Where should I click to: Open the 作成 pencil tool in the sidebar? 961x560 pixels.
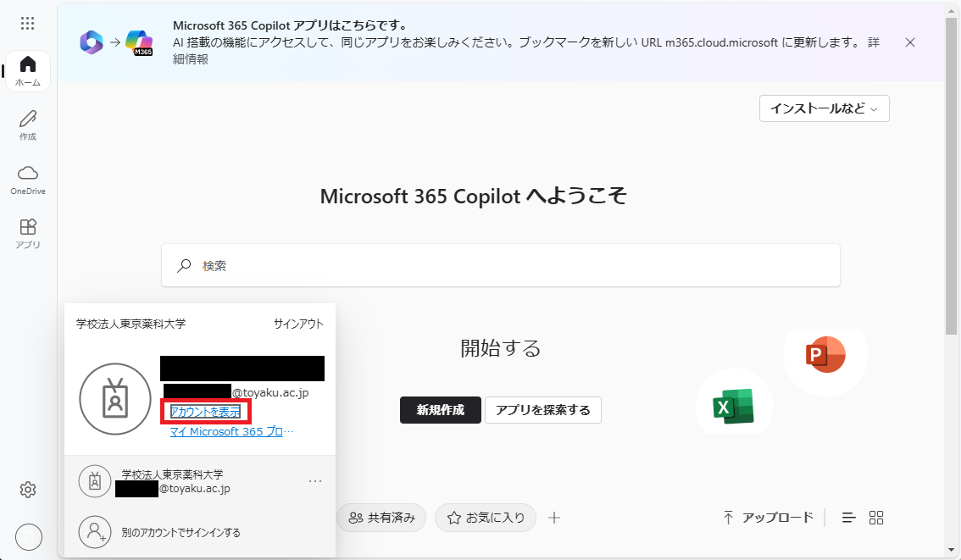point(28,125)
